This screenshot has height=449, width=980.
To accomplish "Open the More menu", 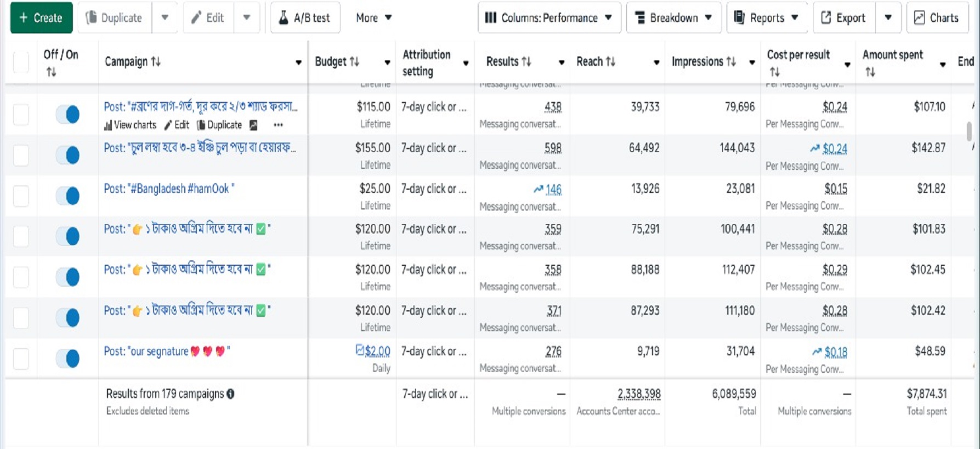I will tap(373, 18).
